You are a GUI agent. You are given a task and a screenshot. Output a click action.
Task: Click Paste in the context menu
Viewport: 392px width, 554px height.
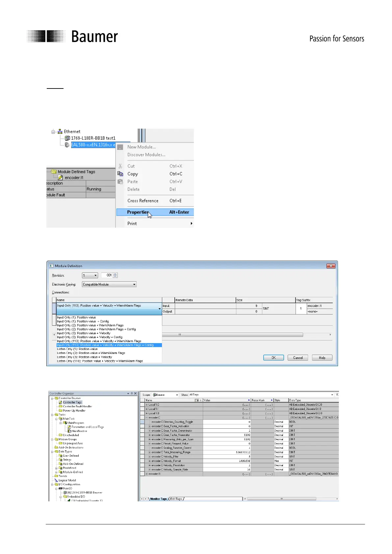coord(133,182)
